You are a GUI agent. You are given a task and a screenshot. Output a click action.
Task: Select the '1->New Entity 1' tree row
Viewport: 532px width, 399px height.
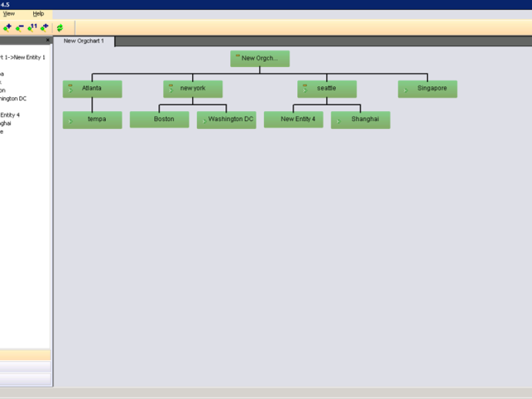coord(23,57)
